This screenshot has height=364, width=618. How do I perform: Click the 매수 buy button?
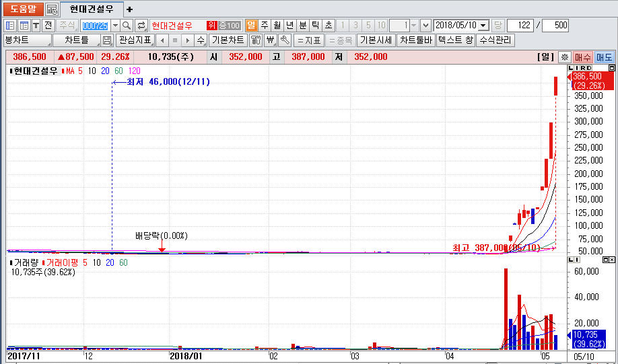tap(582, 57)
